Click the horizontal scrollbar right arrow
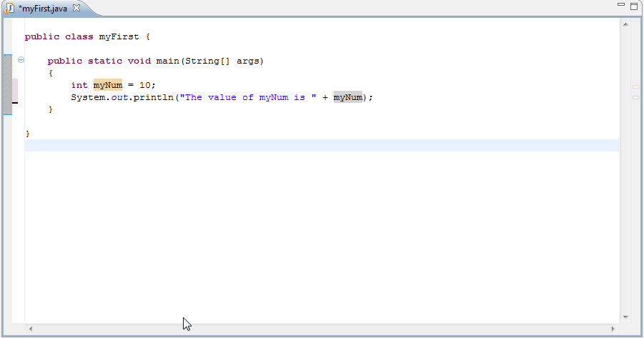 [613, 329]
